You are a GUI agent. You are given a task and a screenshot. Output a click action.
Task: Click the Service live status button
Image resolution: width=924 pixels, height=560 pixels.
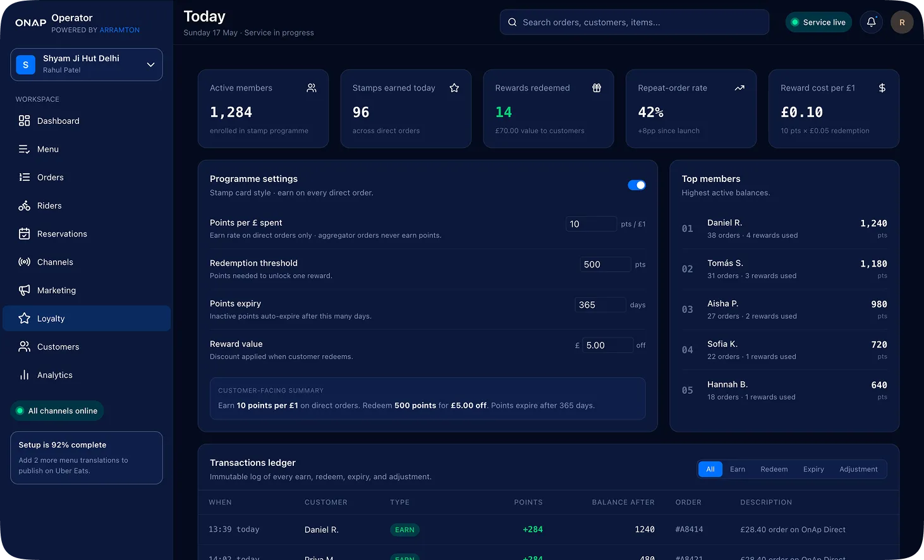pyautogui.click(x=818, y=22)
